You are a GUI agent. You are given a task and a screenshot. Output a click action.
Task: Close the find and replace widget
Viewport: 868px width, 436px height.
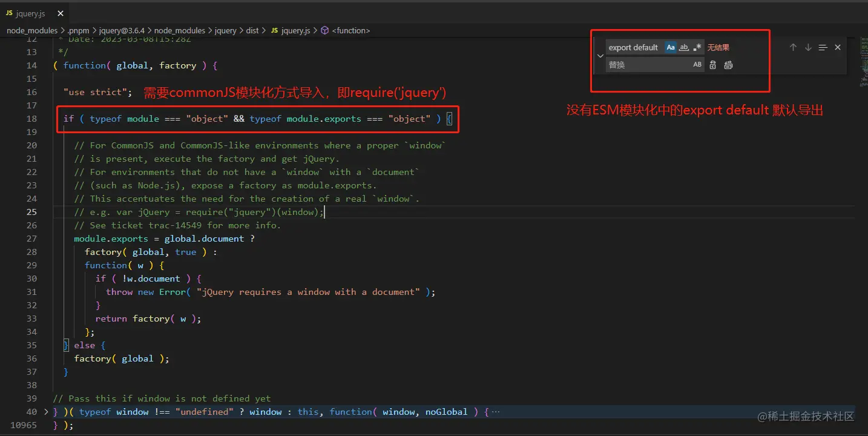(838, 47)
